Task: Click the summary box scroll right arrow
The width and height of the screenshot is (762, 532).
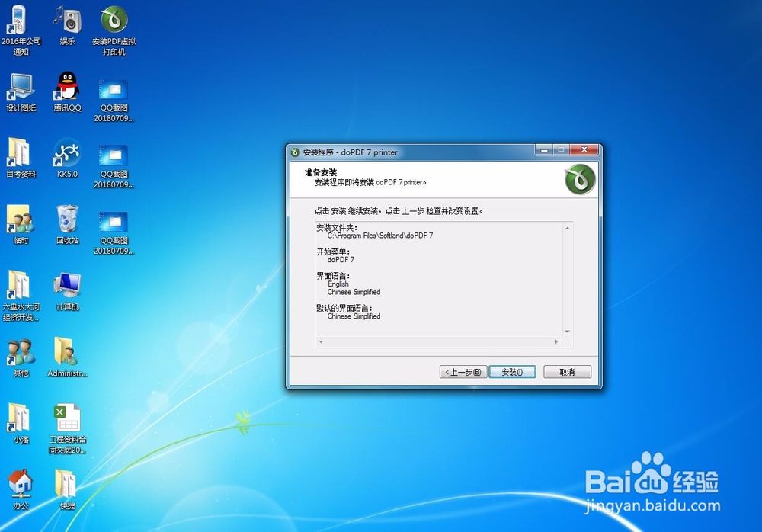Action: click(x=557, y=342)
